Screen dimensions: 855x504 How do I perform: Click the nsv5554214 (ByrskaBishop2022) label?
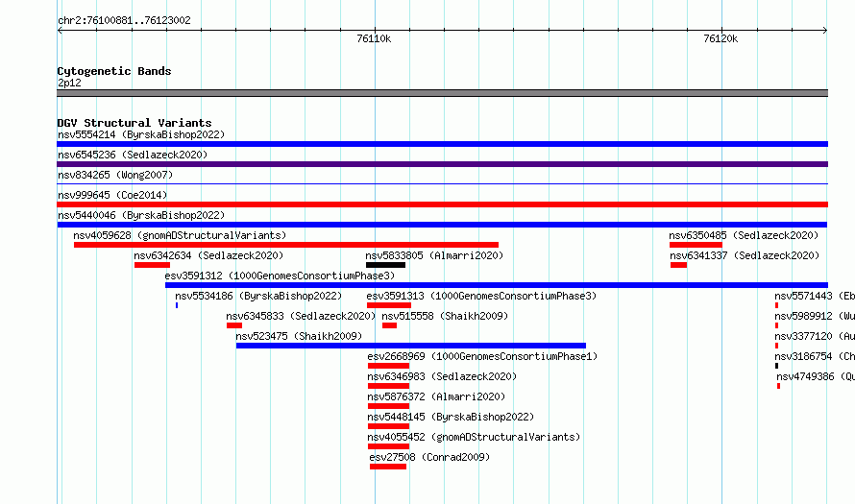(x=141, y=134)
